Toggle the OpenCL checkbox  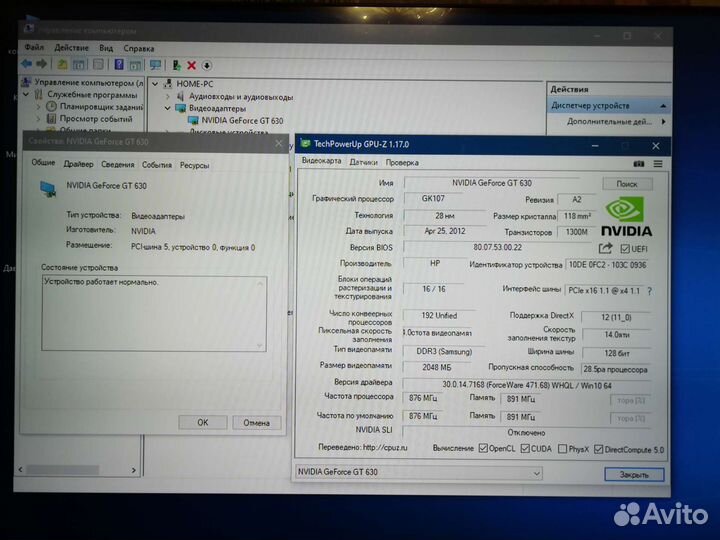483,449
